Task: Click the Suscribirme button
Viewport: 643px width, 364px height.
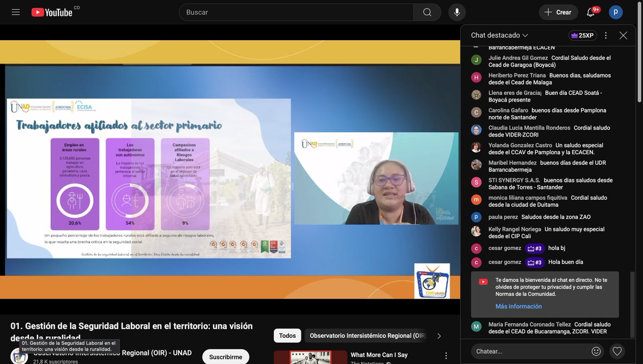Action: point(226,357)
